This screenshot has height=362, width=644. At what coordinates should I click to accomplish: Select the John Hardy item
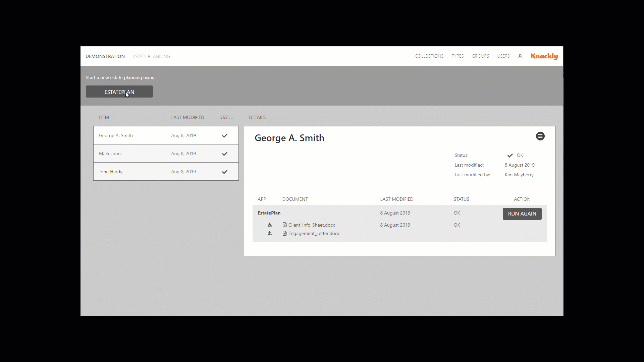click(166, 172)
